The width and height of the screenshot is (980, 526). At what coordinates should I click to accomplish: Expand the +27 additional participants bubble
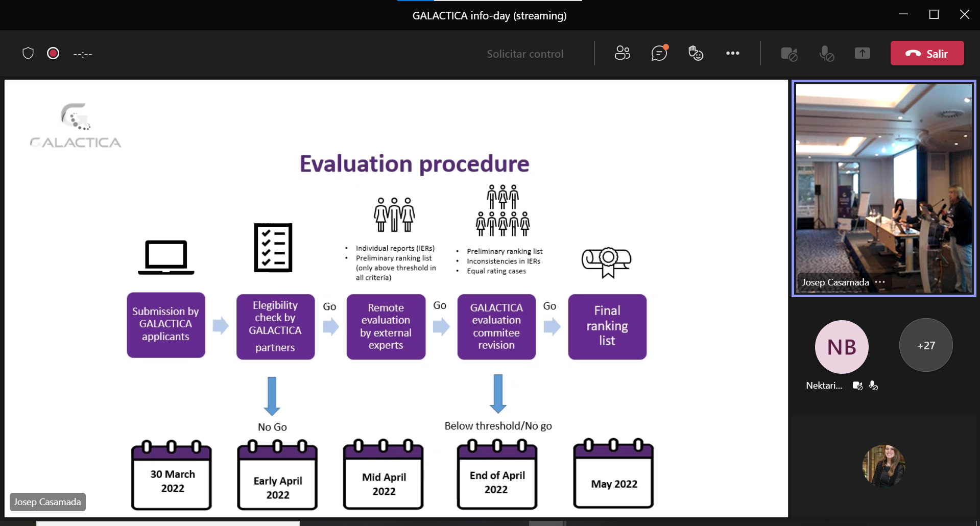[x=925, y=346]
